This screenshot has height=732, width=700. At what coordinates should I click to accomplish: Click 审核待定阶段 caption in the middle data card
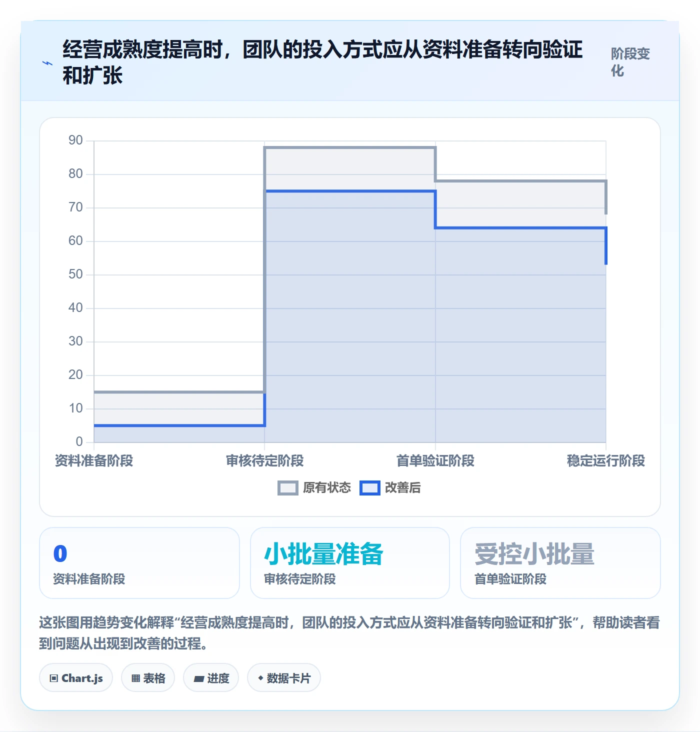pyautogui.click(x=300, y=579)
